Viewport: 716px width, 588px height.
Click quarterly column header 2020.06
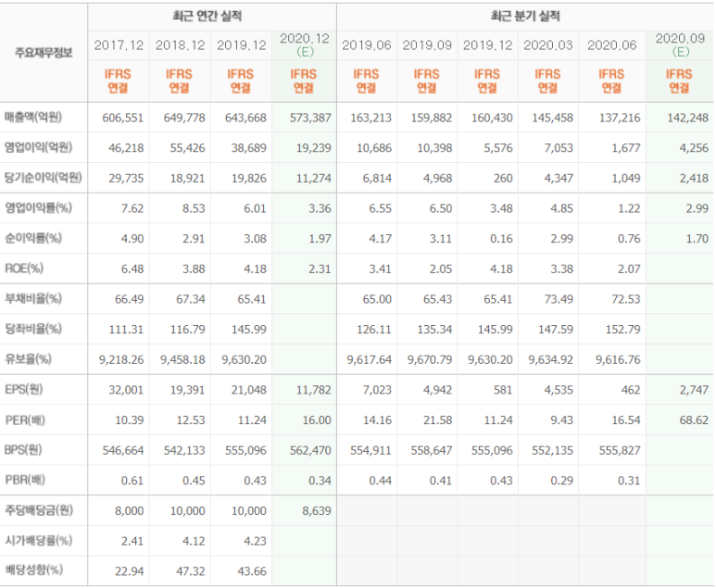(x=612, y=45)
